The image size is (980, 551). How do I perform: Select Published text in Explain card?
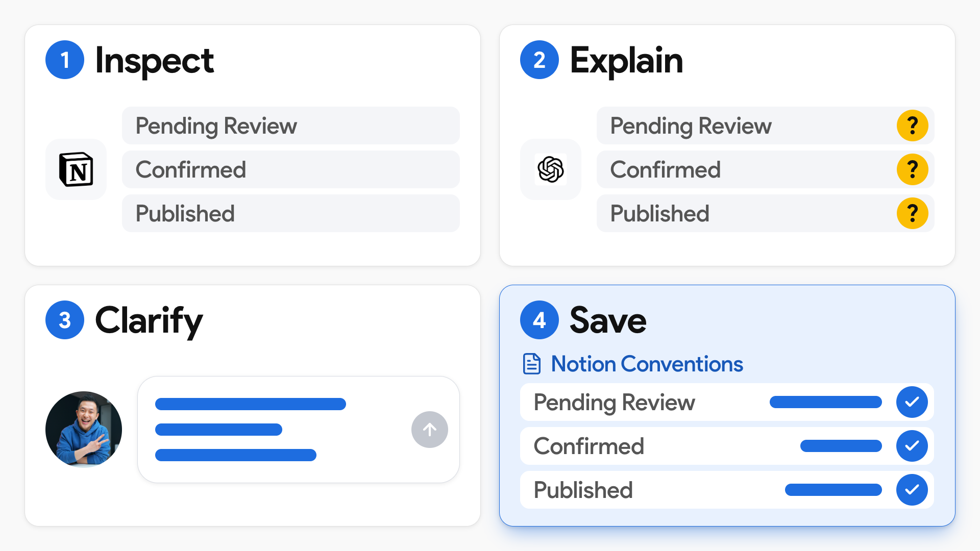(x=659, y=214)
